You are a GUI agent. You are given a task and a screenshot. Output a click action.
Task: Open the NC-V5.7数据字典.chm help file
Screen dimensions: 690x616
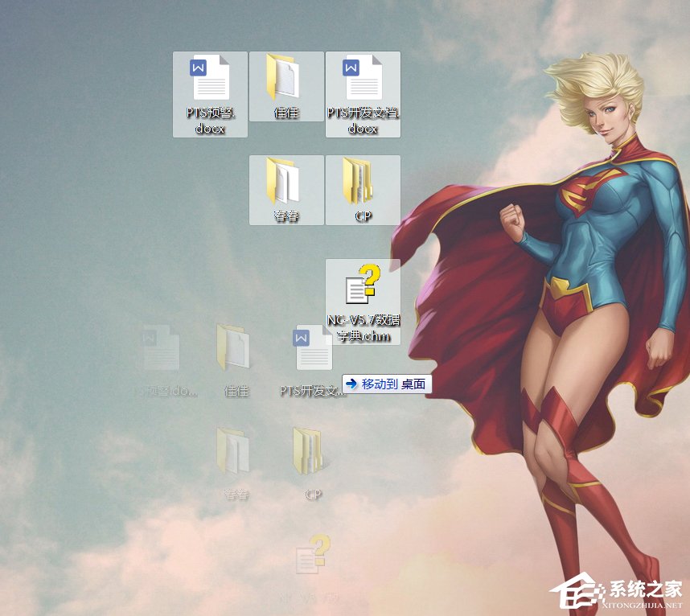(x=362, y=290)
